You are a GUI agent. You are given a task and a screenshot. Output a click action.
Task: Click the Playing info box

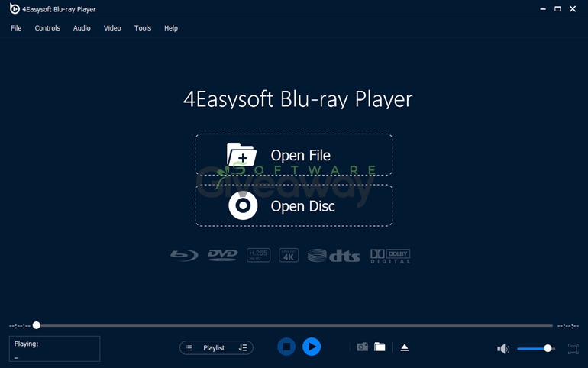click(x=54, y=348)
